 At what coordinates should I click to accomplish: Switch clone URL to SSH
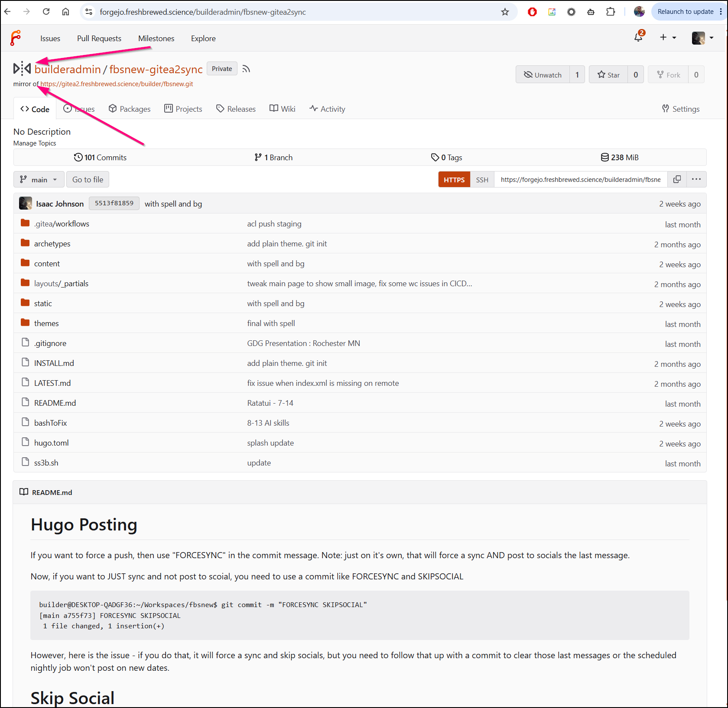[x=482, y=180]
